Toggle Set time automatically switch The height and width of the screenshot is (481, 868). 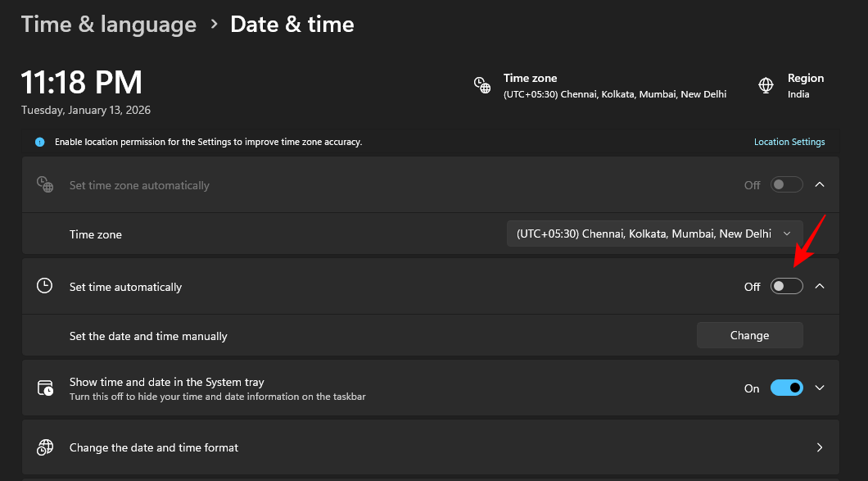click(x=786, y=286)
